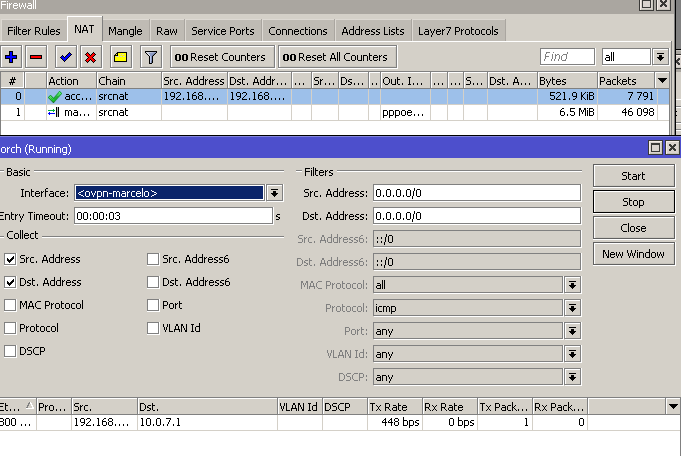Select NAT rule 0 row
The image size is (681, 456).
pyautogui.click(x=334, y=96)
